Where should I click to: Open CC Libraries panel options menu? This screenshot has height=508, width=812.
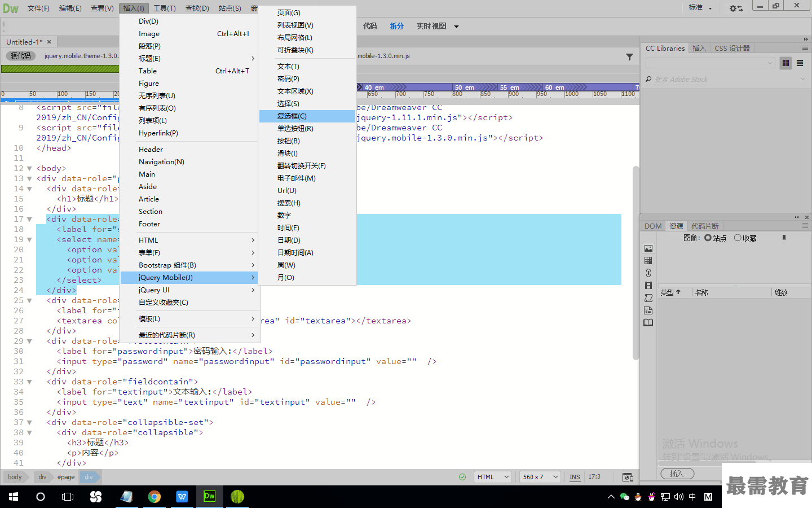[805, 48]
